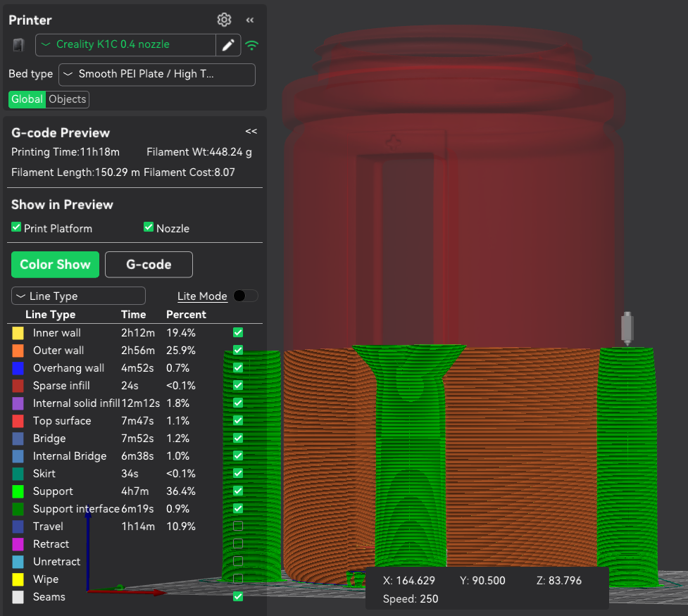Uncheck the Print Platform checkbox
The width and height of the screenshot is (688, 616).
point(16,227)
